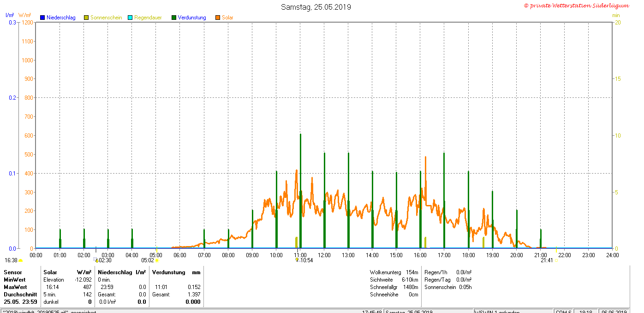Click the 10:54 marker under the axis

point(297,260)
